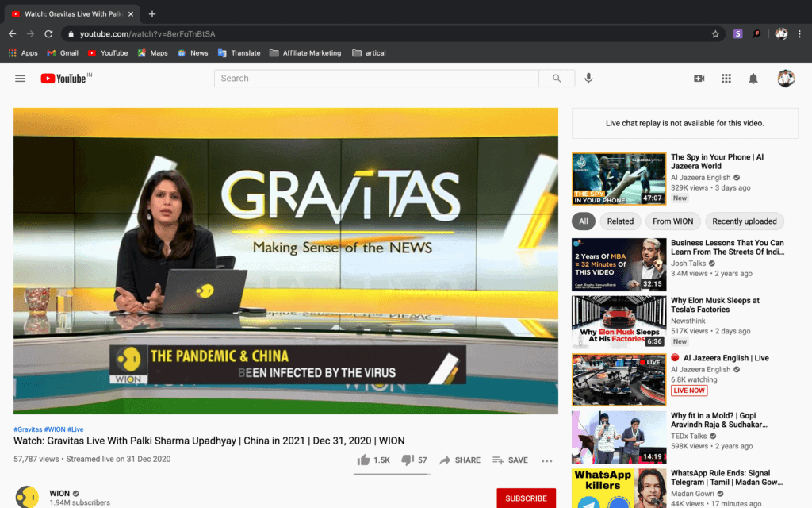
Task: Click the search magnifier button
Action: (557, 79)
